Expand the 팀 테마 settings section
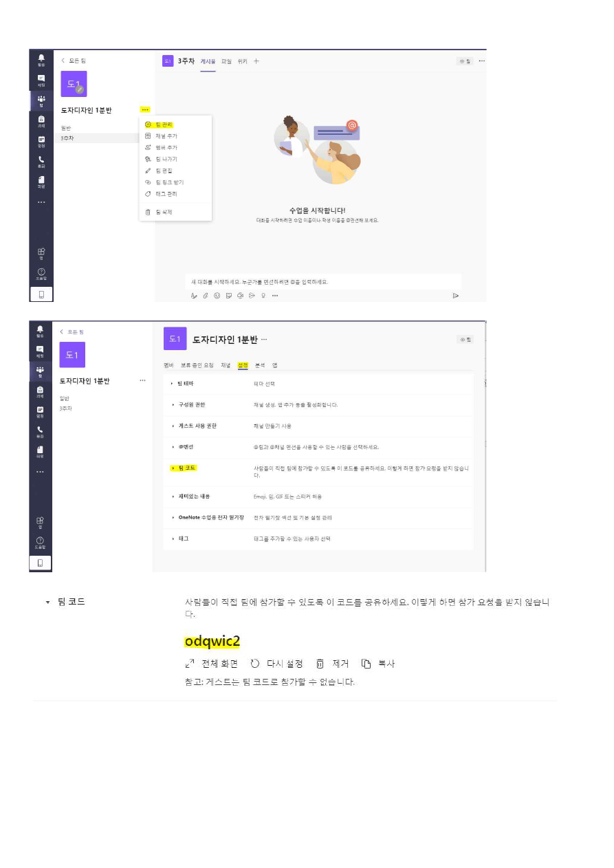614x868 pixels. [x=318, y=384]
